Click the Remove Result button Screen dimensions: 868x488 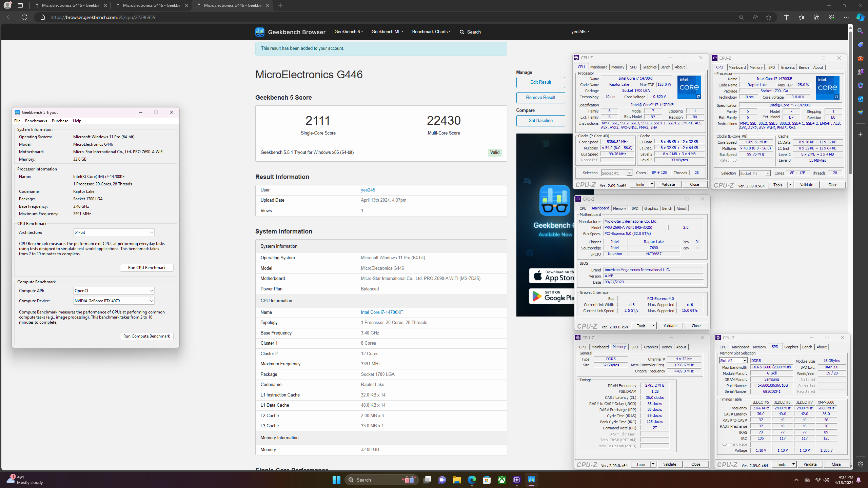coord(540,98)
